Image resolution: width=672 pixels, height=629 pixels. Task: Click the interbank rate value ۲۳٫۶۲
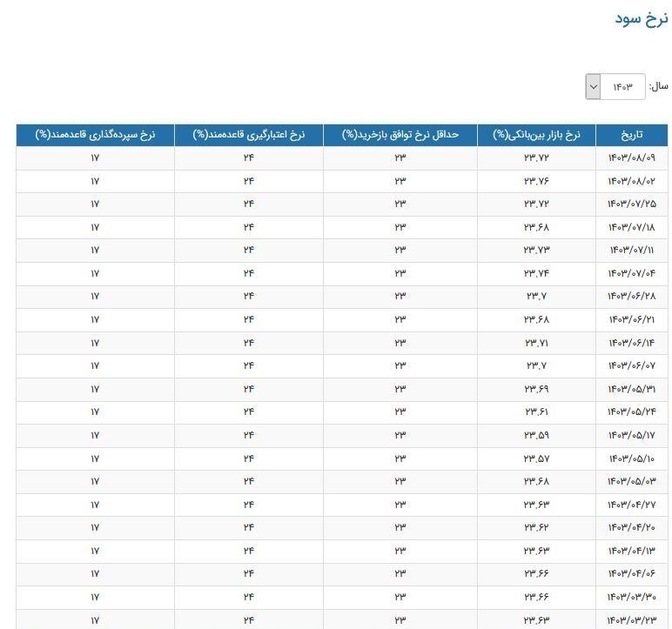click(x=536, y=527)
